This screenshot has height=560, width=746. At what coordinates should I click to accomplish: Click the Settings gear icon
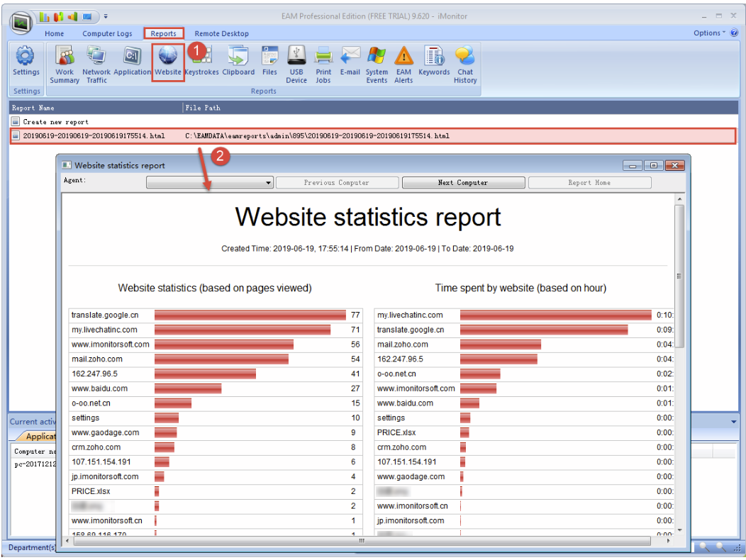pos(26,62)
